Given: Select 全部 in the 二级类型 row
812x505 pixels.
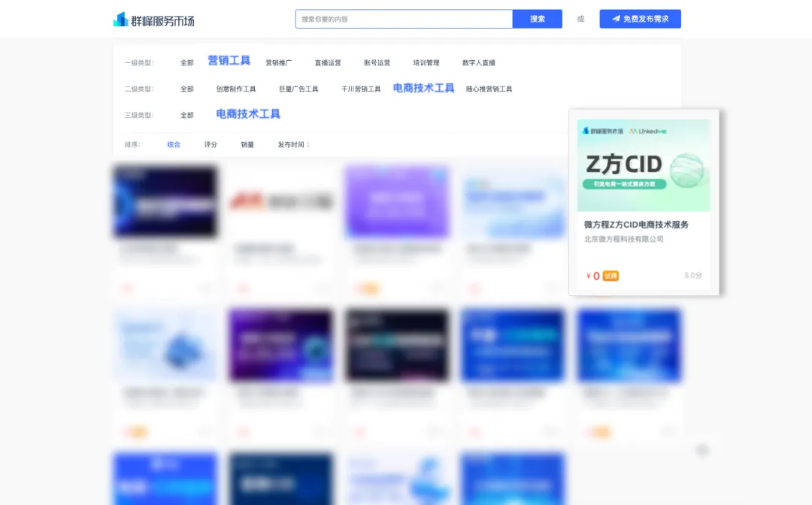Looking at the screenshot, I should (187, 89).
